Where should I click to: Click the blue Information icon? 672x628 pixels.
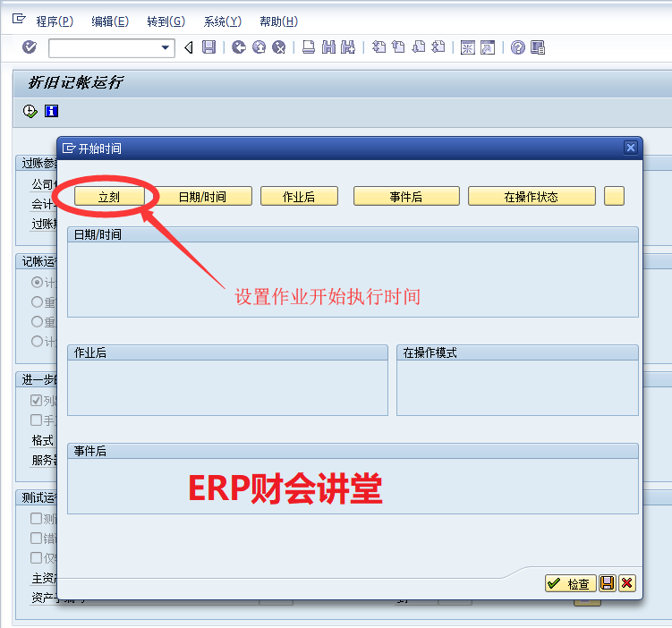tap(51, 111)
